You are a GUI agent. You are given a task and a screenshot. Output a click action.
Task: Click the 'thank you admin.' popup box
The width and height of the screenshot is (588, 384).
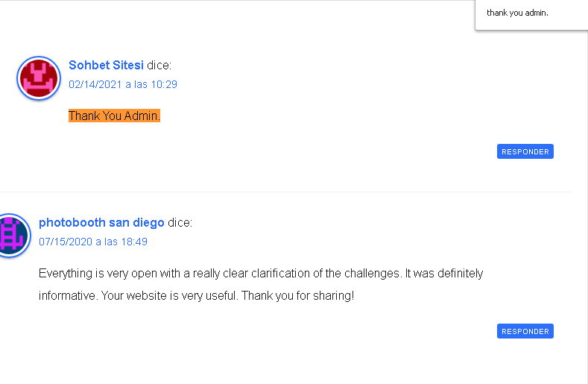[x=531, y=15]
